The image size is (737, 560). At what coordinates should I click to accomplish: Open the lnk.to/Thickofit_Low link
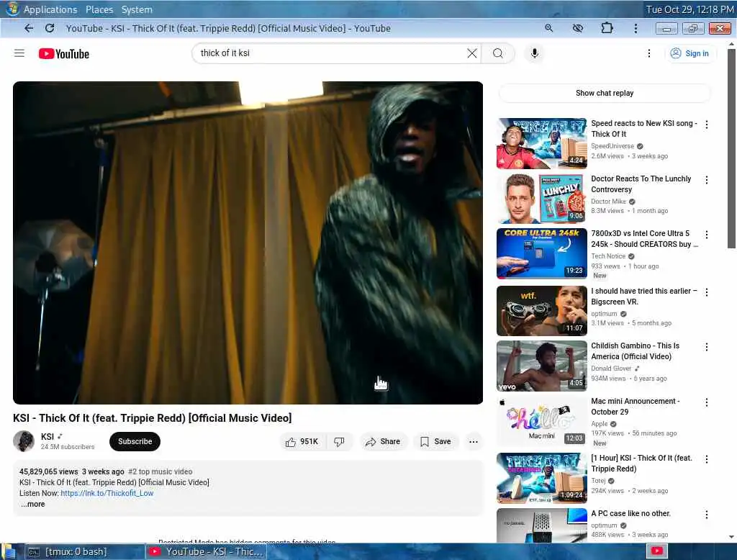point(107,493)
